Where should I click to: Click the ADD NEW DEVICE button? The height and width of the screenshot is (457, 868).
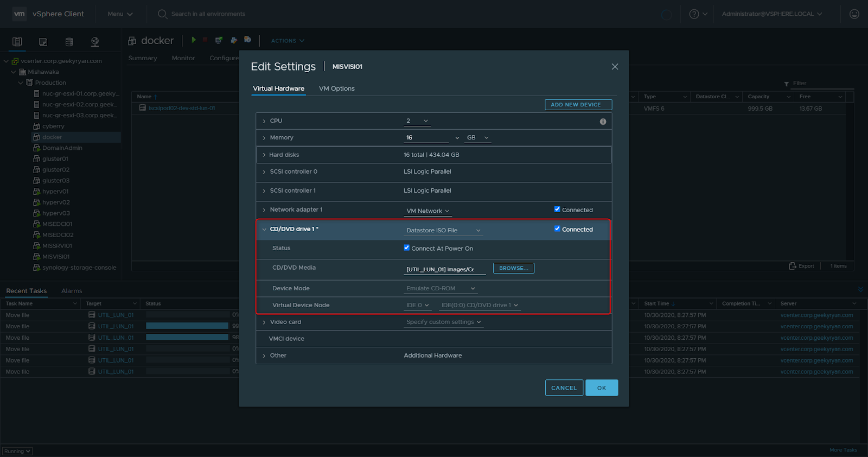tap(578, 105)
